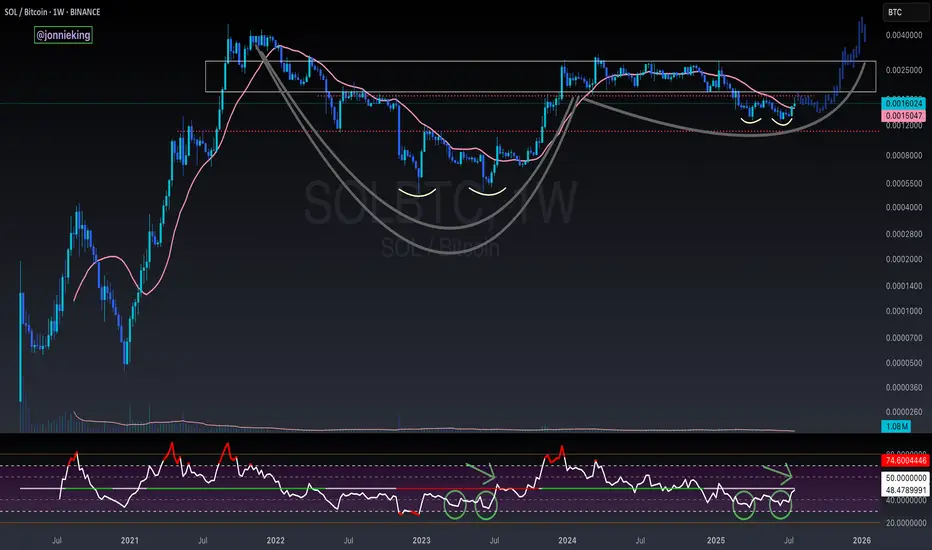Viewport: 932px width, 550px height.
Task: Click the 0.0040000 price axis label
Action: [x=903, y=35]
